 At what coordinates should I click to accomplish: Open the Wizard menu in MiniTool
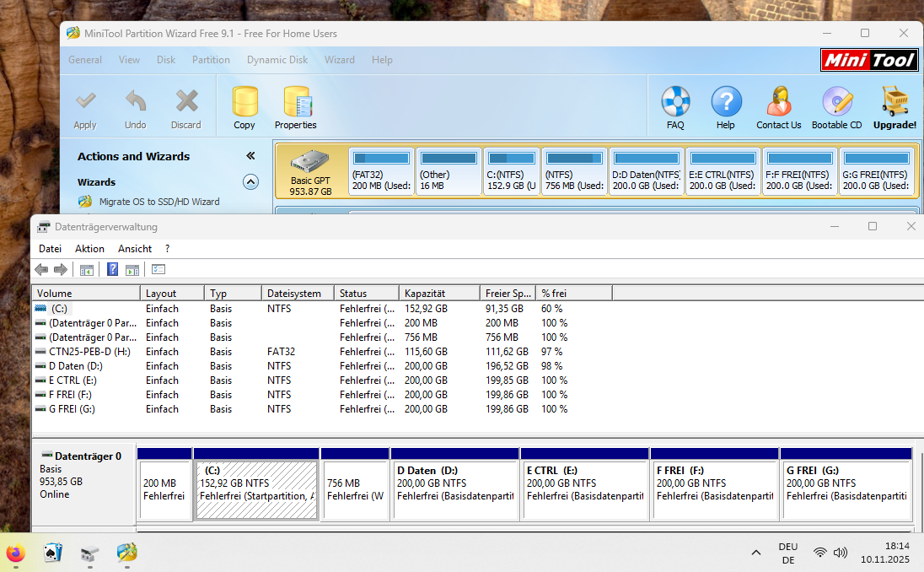[340, 60]
